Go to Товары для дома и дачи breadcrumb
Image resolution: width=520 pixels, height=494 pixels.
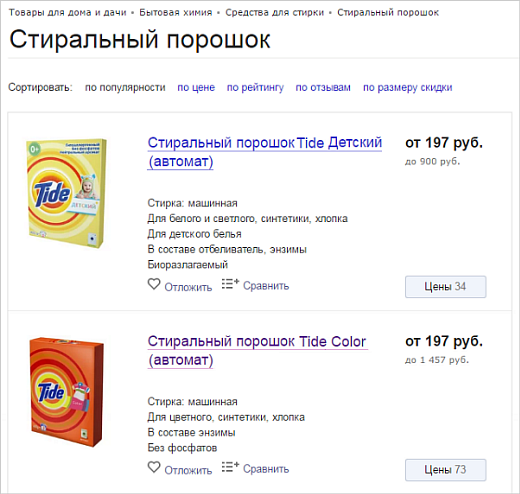click(x=68, y=13)
